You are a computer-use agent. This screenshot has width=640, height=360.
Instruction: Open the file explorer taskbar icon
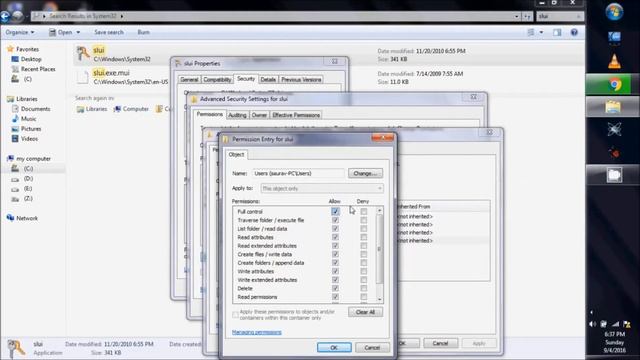point(613,107)
